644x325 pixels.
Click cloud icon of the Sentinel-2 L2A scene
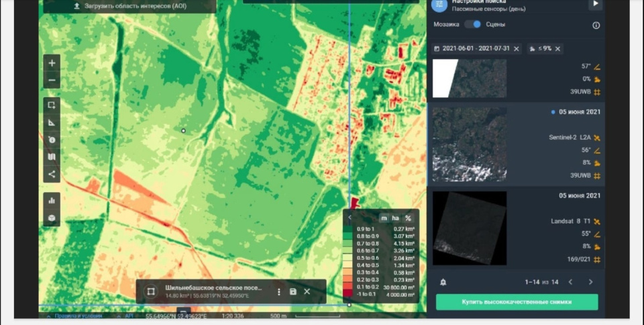(597, 163)
